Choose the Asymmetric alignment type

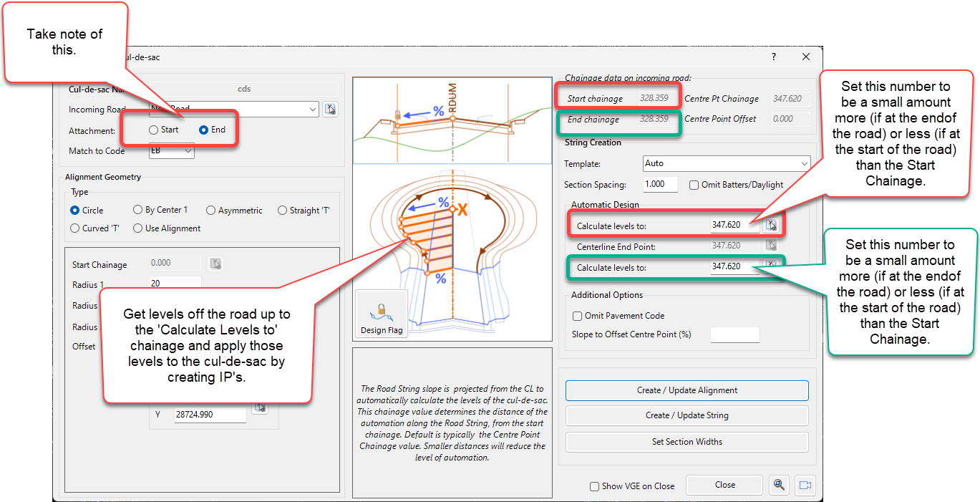coord(211,211)
